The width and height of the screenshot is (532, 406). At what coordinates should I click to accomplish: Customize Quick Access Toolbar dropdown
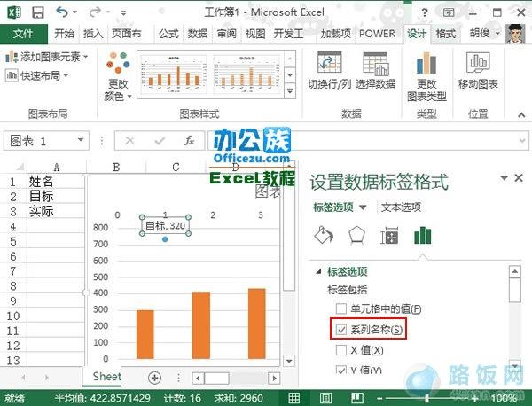124,13
